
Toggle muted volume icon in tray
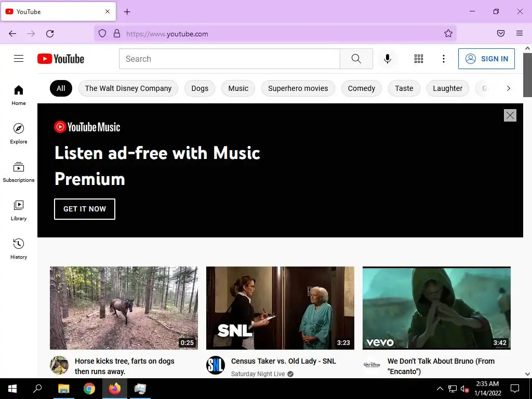[x=465, y=389]
